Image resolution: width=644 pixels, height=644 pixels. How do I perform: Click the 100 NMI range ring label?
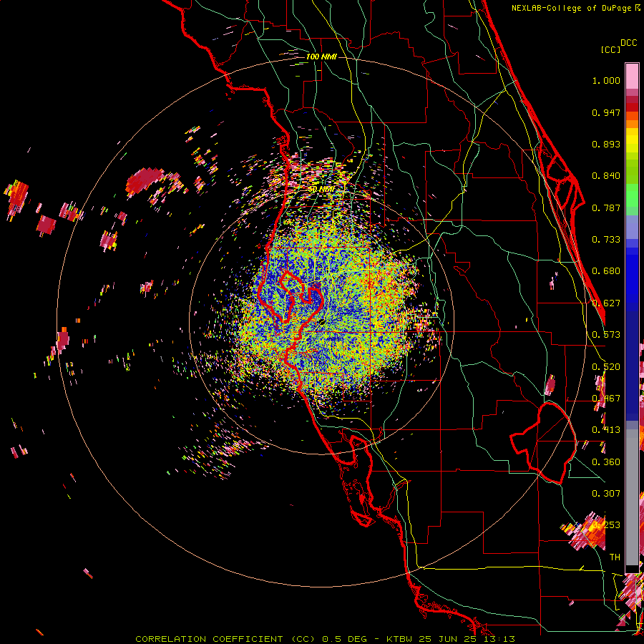point(321,57)
